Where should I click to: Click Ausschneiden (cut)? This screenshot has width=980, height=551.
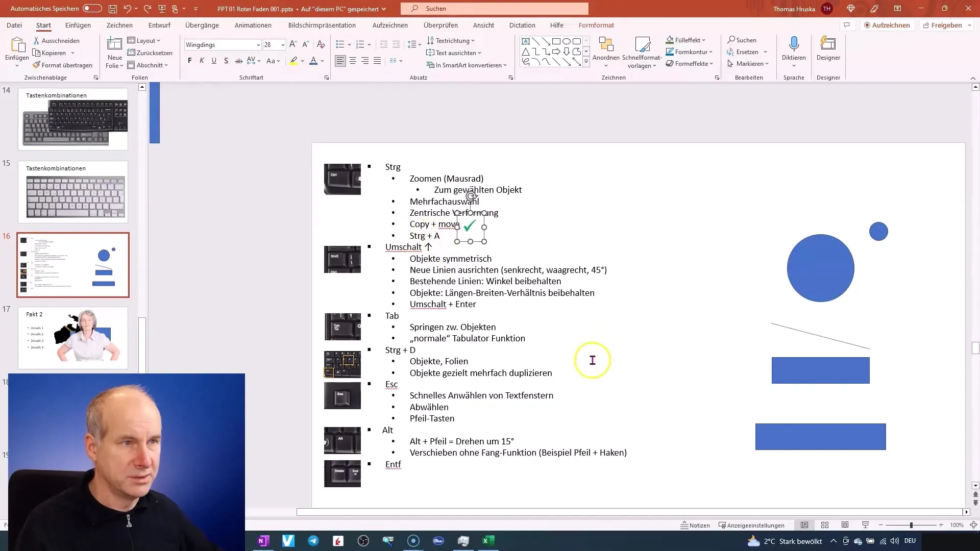point(56,41)
